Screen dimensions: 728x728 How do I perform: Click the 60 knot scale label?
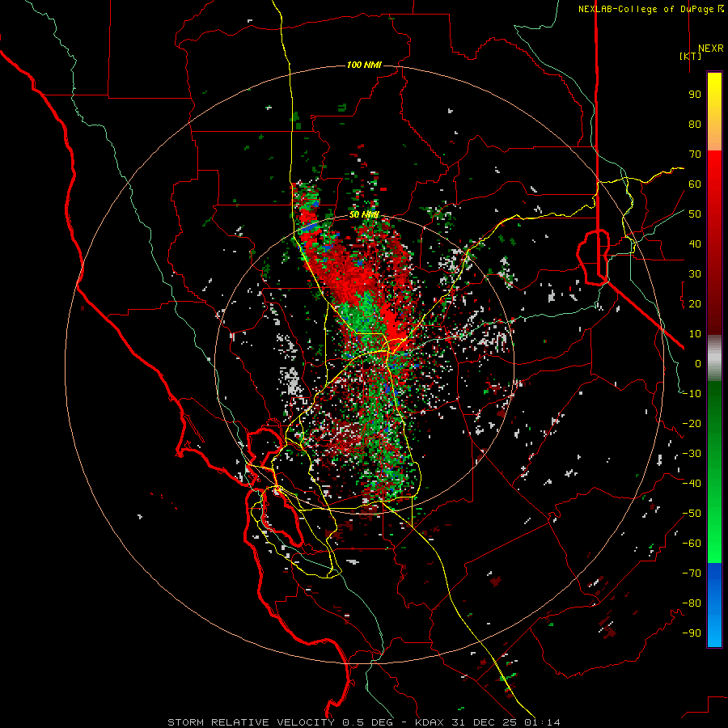pos(695,184)
